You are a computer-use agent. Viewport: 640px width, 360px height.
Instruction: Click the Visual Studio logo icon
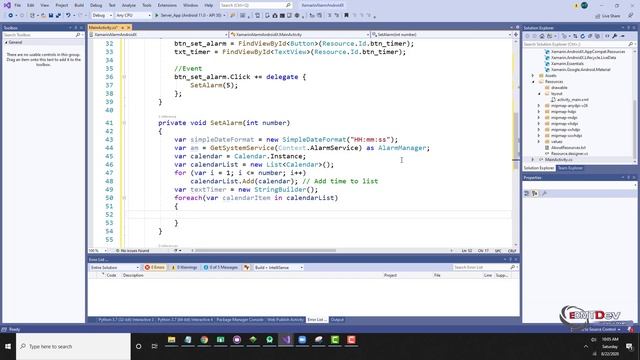(7, 5)
